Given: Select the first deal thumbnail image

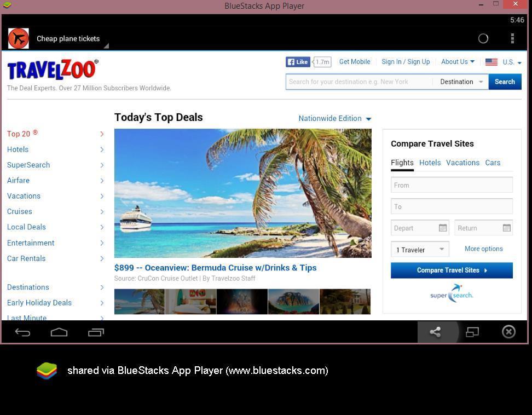Looking at the screenshot, I should [139, 302].
